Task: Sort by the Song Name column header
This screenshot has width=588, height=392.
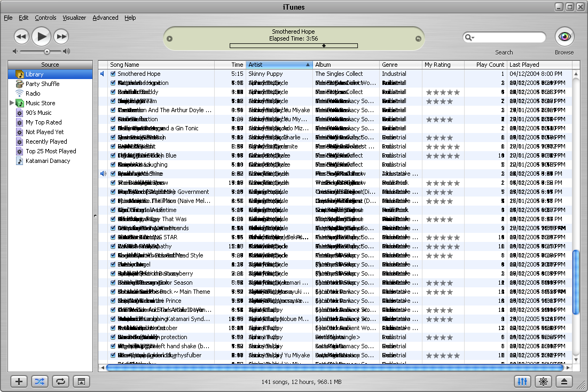Action: tap(161, 65)
